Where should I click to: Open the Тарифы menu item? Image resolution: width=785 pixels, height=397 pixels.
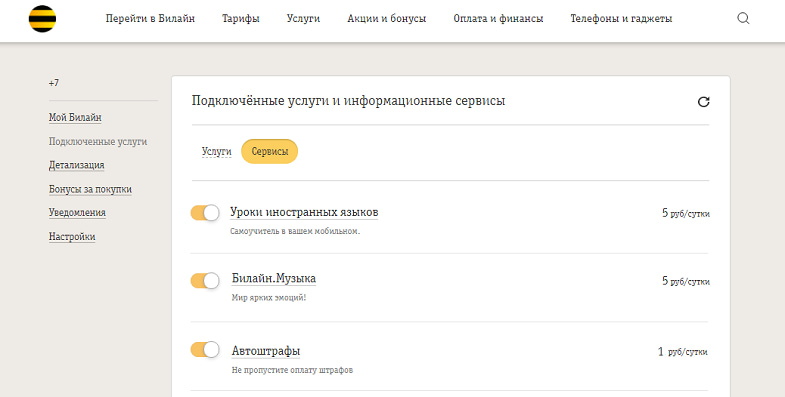(241, 19)
